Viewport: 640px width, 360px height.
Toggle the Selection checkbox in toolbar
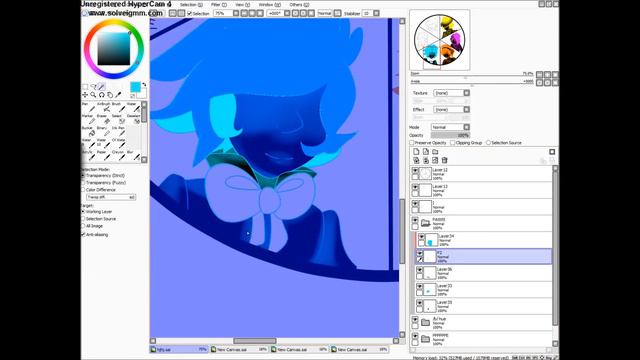(189, 13)
